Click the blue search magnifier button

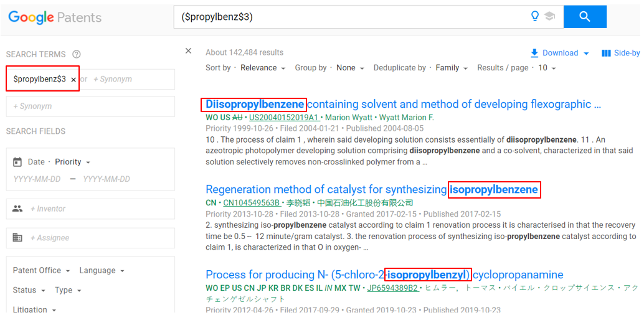click(x=585, y=17)
